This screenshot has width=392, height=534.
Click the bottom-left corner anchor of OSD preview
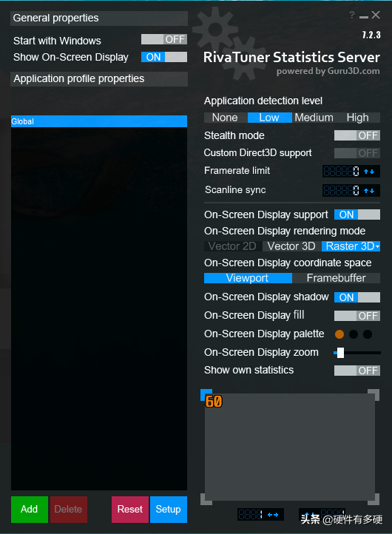206,499
